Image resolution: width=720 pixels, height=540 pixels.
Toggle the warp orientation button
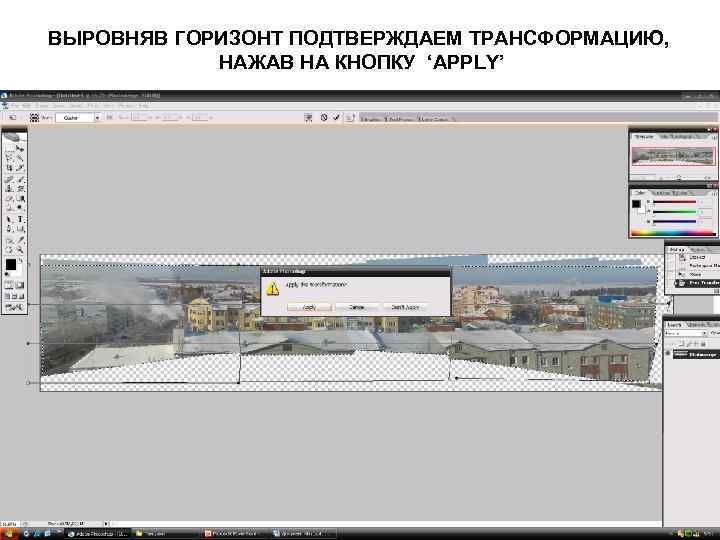tap(109, 118)
